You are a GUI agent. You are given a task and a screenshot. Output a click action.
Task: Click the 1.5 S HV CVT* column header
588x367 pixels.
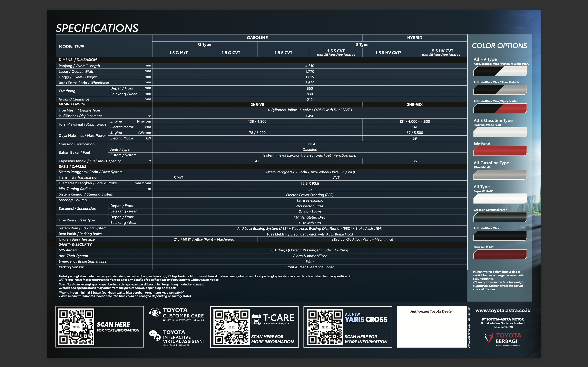pos(388,53)
